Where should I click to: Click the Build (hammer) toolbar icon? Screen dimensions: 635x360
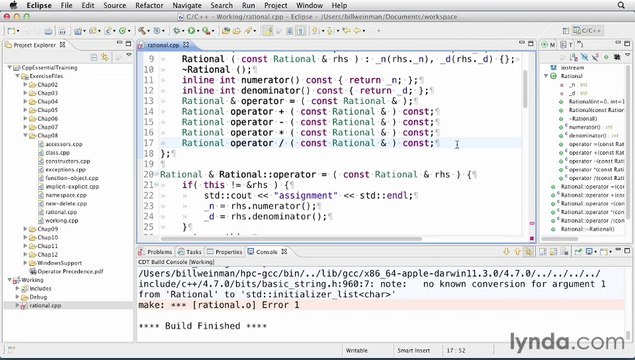click(x=141, y=31)
